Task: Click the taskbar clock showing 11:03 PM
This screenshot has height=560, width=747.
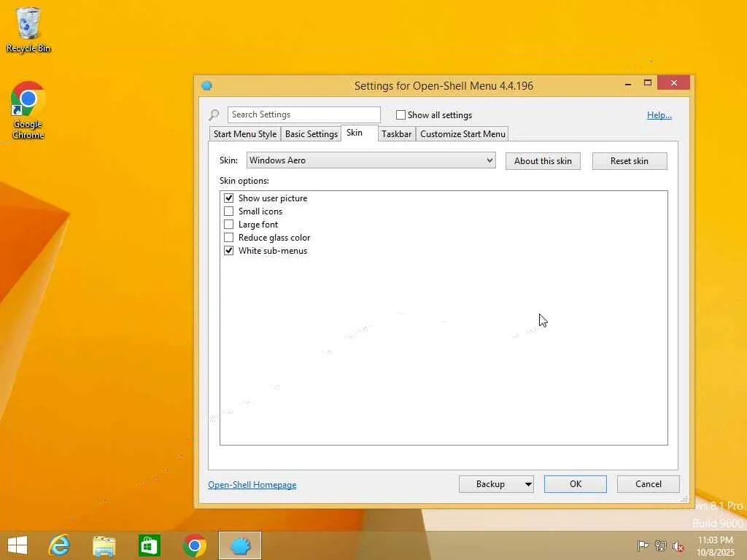Action: coord(716,545)
